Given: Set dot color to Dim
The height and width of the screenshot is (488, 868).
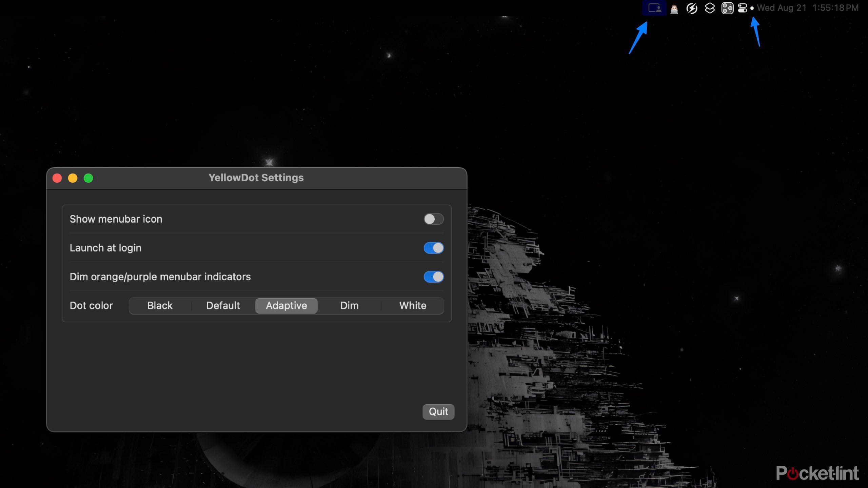Looking at the screenshot, I should [349, 306].
